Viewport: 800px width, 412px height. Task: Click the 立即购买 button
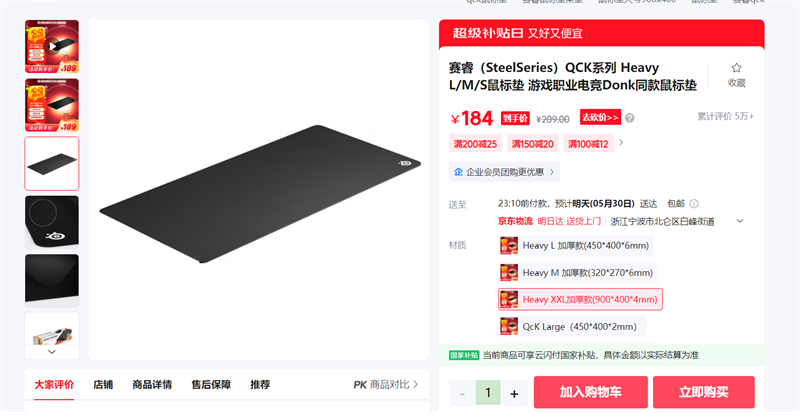(704, 392)
